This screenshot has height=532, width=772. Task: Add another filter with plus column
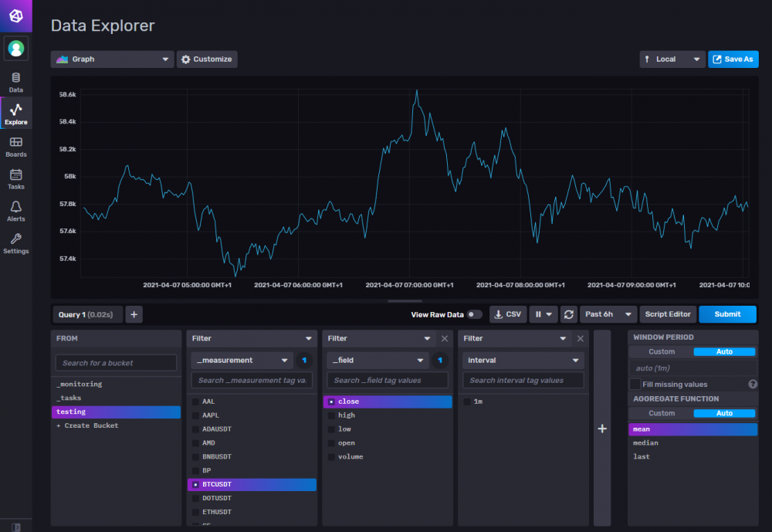(x=602, y=429)
